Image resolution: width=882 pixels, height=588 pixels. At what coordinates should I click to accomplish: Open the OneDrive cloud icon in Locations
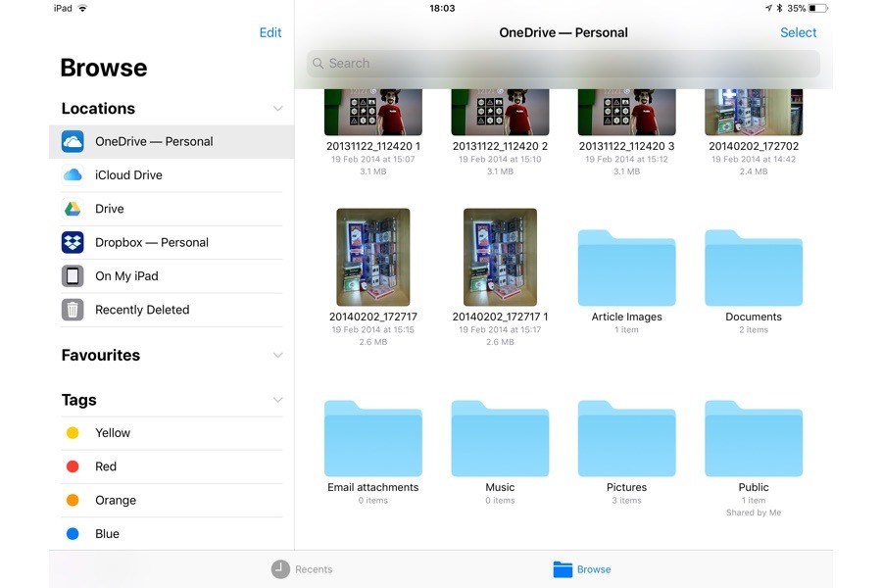pos(73,142)
